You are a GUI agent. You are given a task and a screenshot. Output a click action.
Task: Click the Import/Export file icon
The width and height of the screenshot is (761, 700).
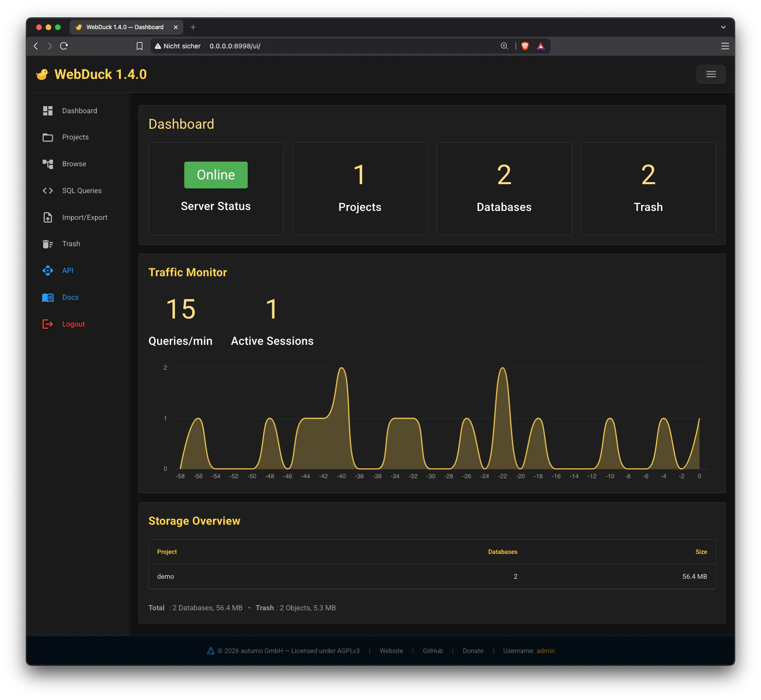tap(47, 218)
